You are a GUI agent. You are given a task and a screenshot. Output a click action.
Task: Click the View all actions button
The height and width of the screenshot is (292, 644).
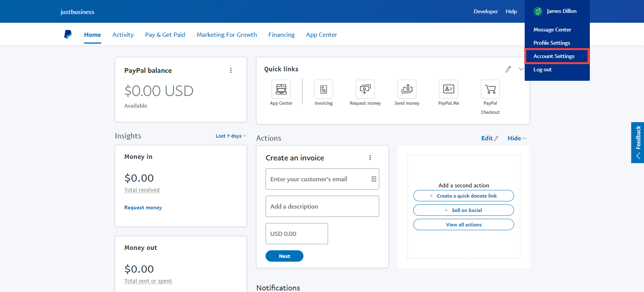coord(464,224)
